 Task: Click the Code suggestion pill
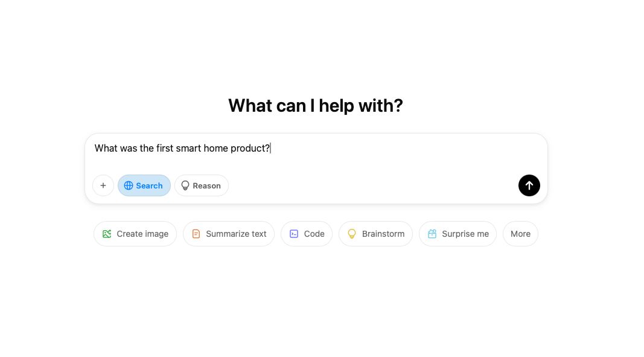(x=306, y=233)
